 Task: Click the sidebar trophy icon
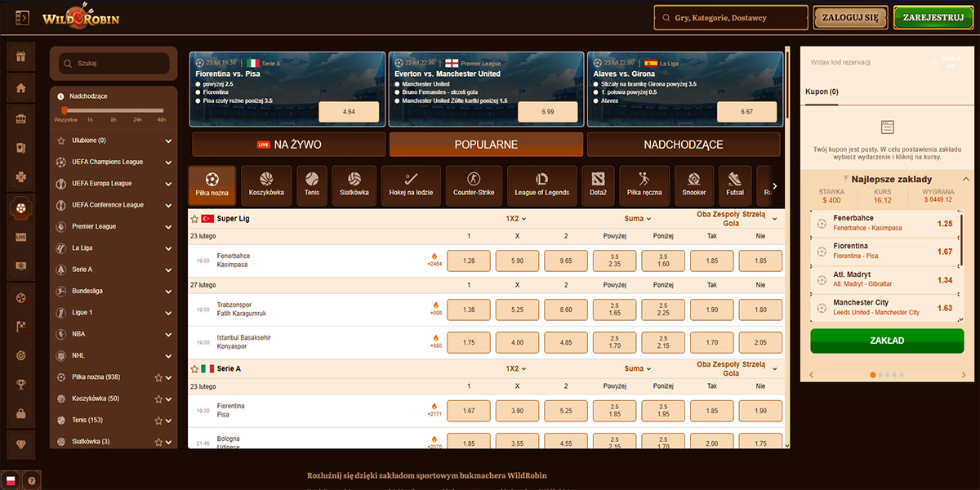[x=21, y=385]
